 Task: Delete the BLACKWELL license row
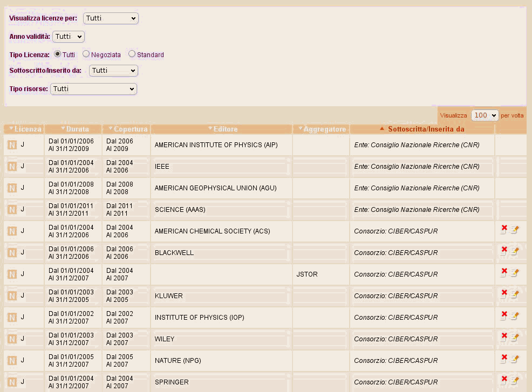pos(504,251)
